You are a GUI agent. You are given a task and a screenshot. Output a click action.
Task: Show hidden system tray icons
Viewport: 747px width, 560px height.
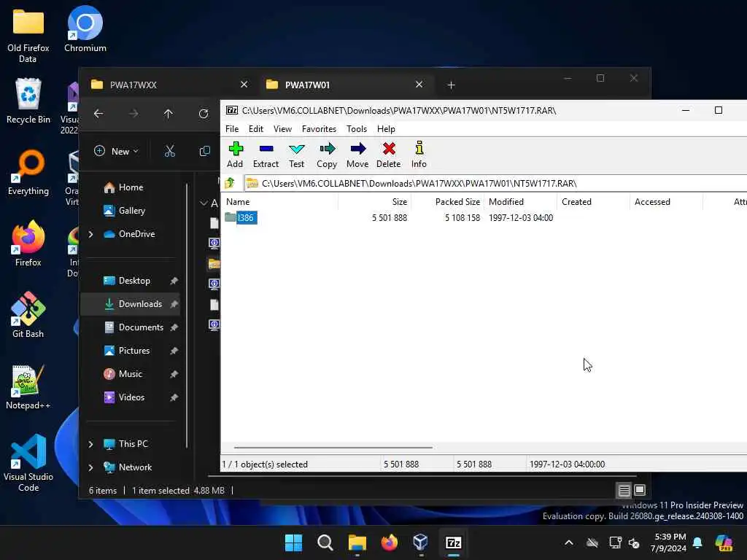coord(569,542)
